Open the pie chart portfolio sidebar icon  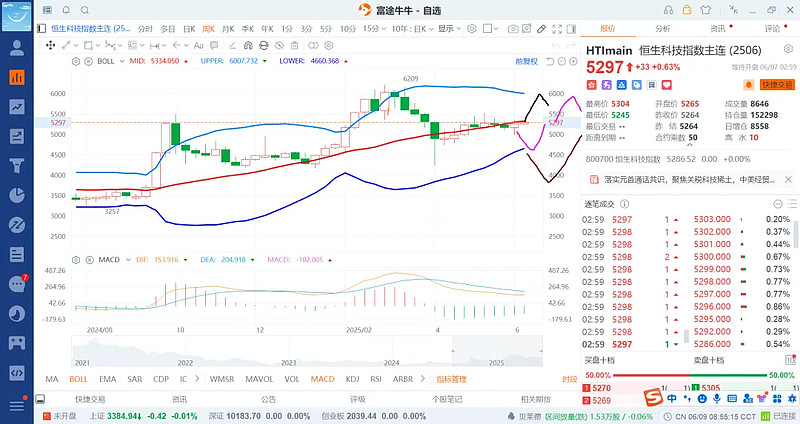[17, 195]
